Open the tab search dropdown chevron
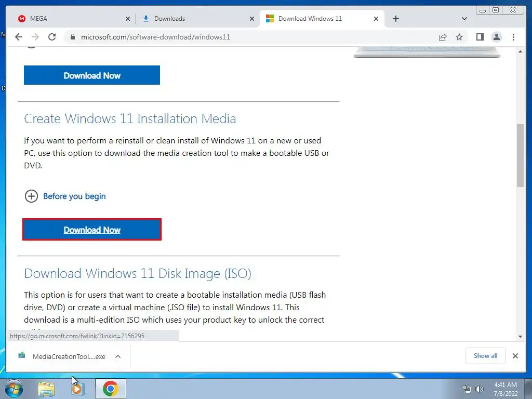 [464, 19]
